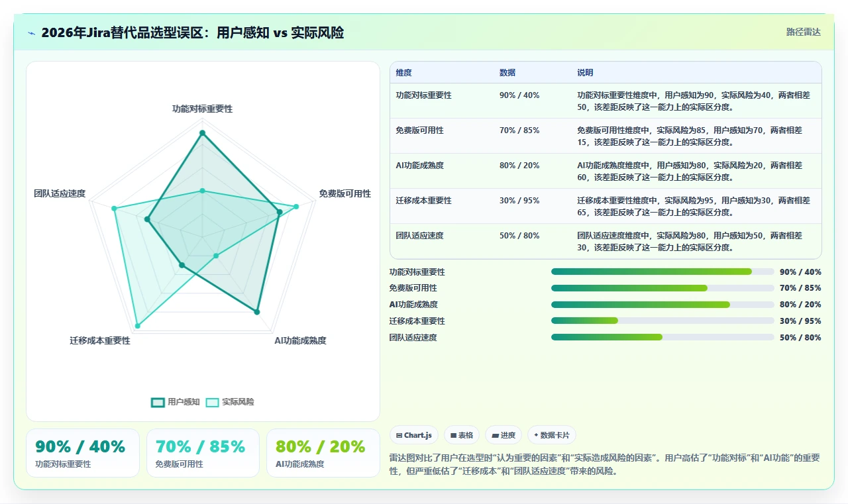Image resolution: width=848 pixels, height=504 pixels.
Task: Click the 说明 column header
Action: (585, 73)
